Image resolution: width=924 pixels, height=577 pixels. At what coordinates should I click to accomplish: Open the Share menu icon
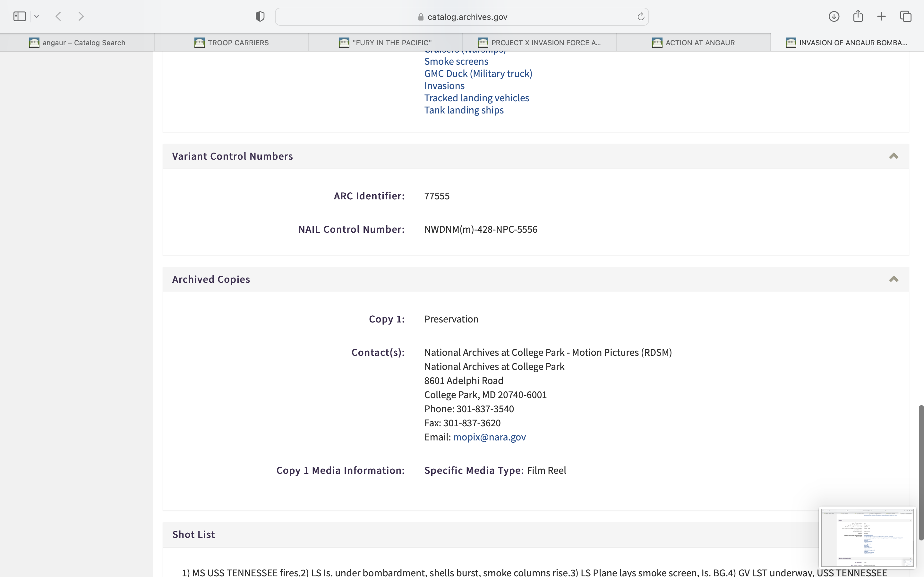[x=858, y=16]
